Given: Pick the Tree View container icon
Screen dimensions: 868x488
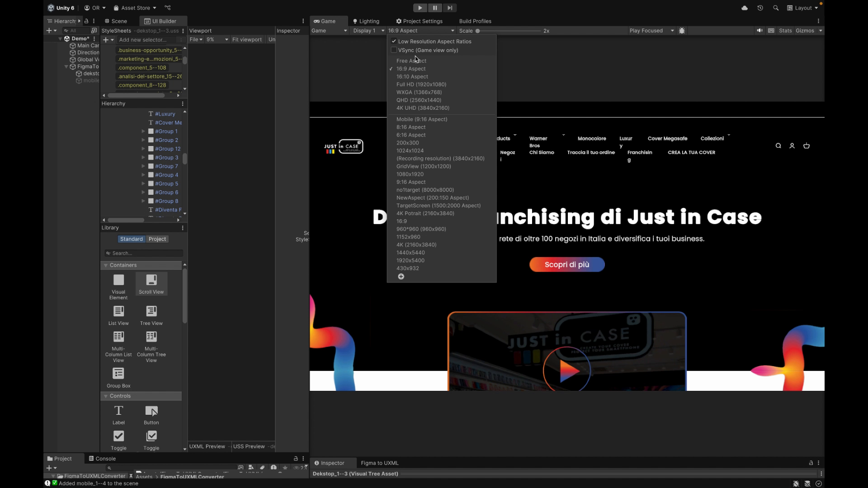Looking at the screenshot, I should 151,315.
